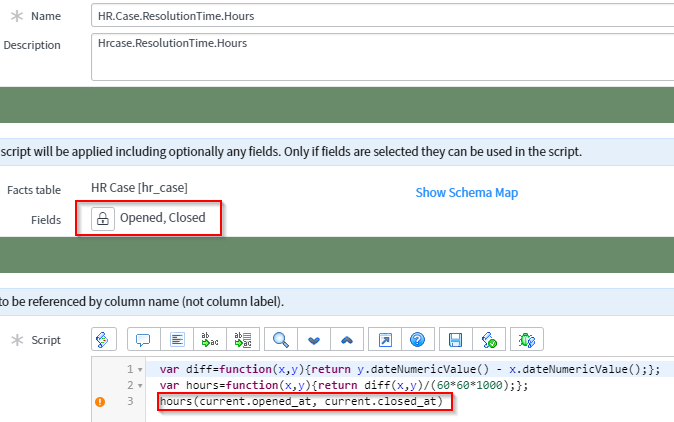674x422 pixels.
Task: Open the script debugger bug icon
Action: pos(527,339)
